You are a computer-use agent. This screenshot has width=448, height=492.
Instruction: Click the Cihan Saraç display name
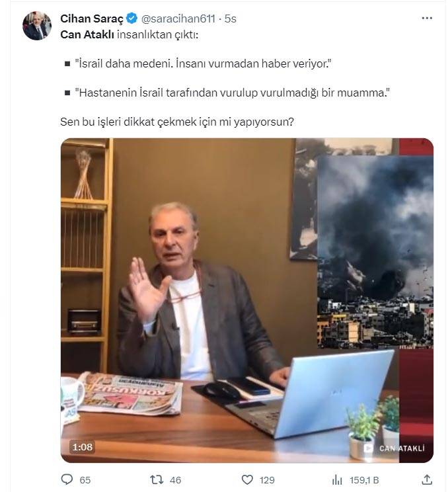(92, 19)
